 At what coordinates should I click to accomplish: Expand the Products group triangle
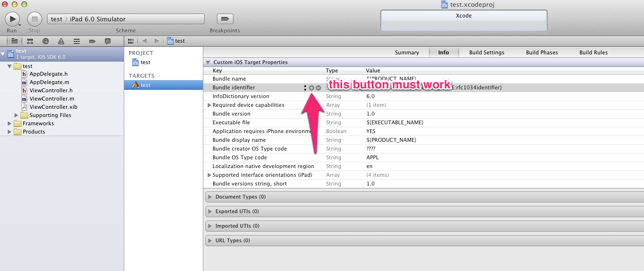click(x=10, y=132)
